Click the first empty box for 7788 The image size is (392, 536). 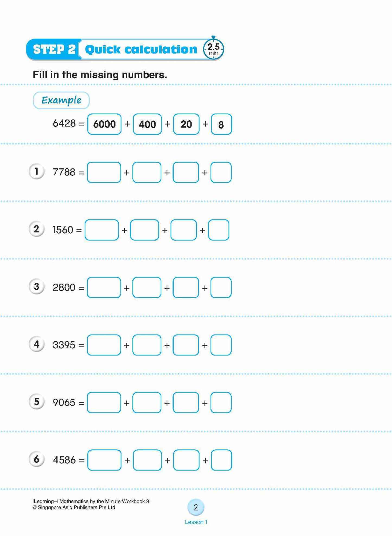104,172
